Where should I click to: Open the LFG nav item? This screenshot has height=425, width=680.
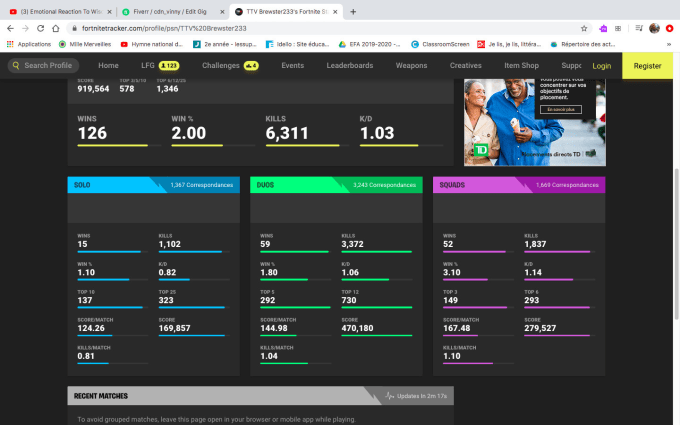148,65
